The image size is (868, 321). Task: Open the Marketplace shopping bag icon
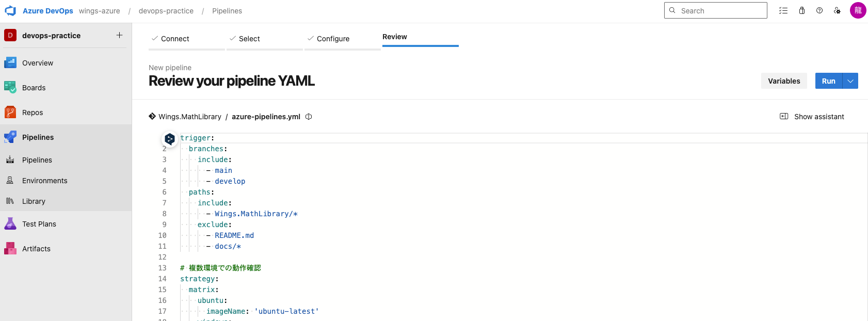point(802,10)
